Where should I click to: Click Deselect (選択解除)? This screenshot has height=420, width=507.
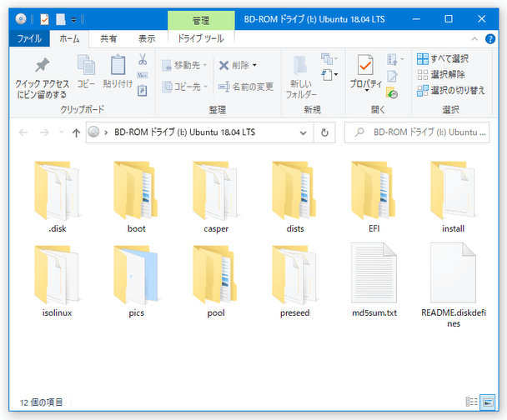click(441, 75)
